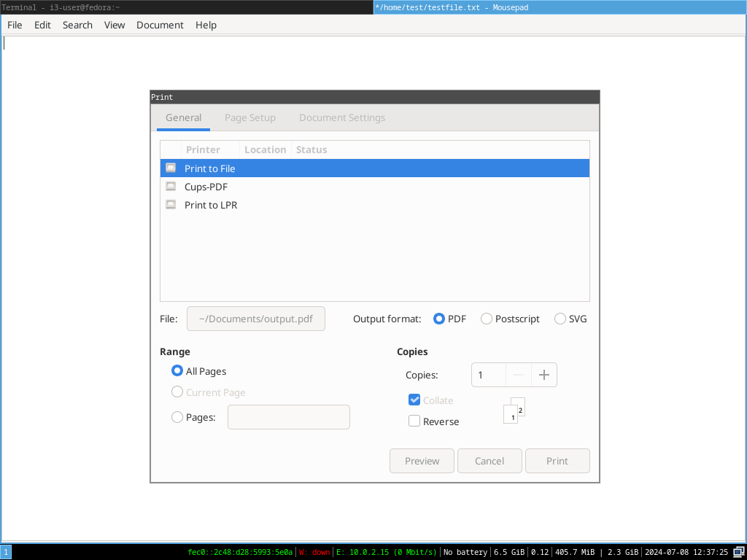747x560 pixels.
Task: Click the tray icon at the status bar's right end
Action: (x=739, y=552)
